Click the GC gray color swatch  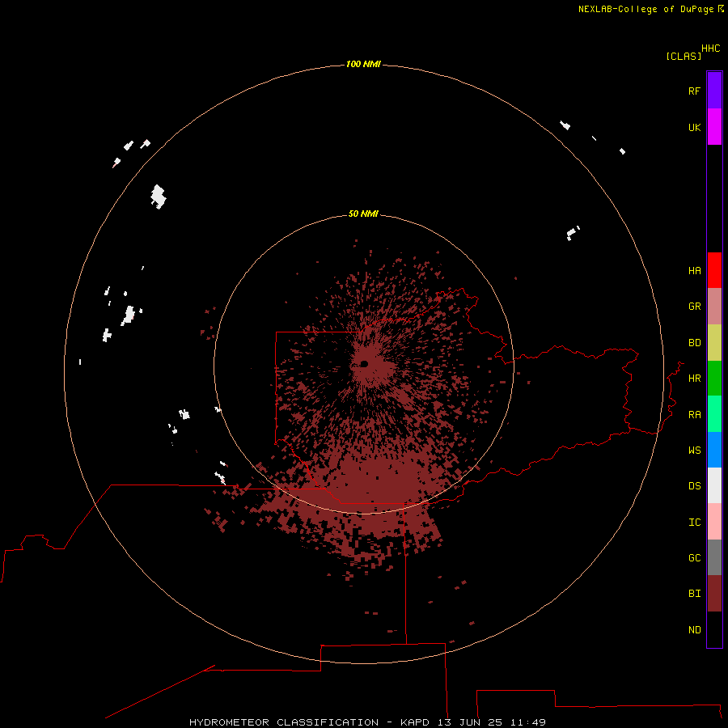[714, 557]
